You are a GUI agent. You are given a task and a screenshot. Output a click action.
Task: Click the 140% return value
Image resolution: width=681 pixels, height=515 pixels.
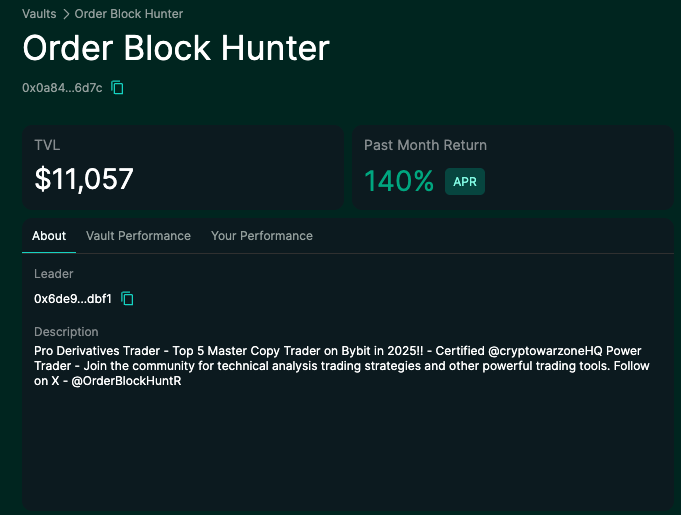[x=399, y=181]
